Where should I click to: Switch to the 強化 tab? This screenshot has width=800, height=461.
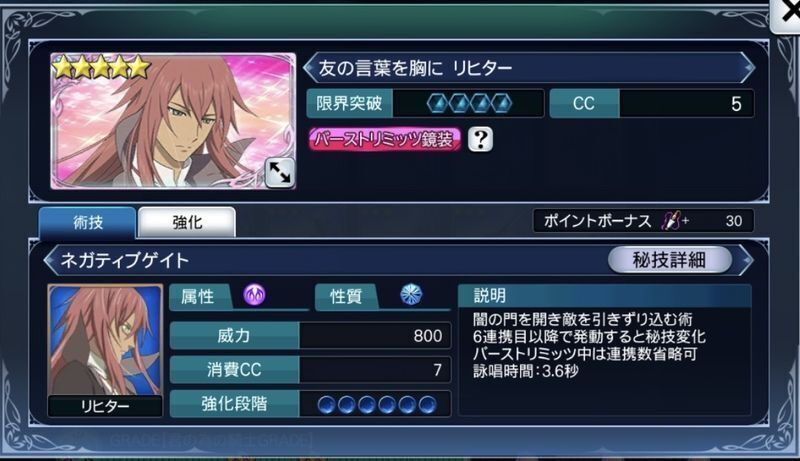point(187,222)
